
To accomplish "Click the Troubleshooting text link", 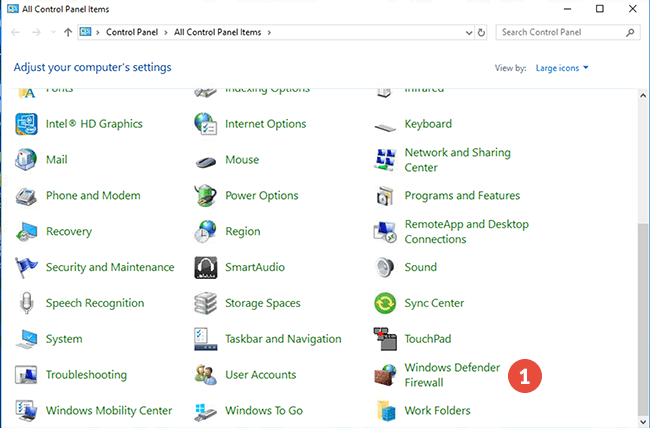I will [x=86, y=375].
